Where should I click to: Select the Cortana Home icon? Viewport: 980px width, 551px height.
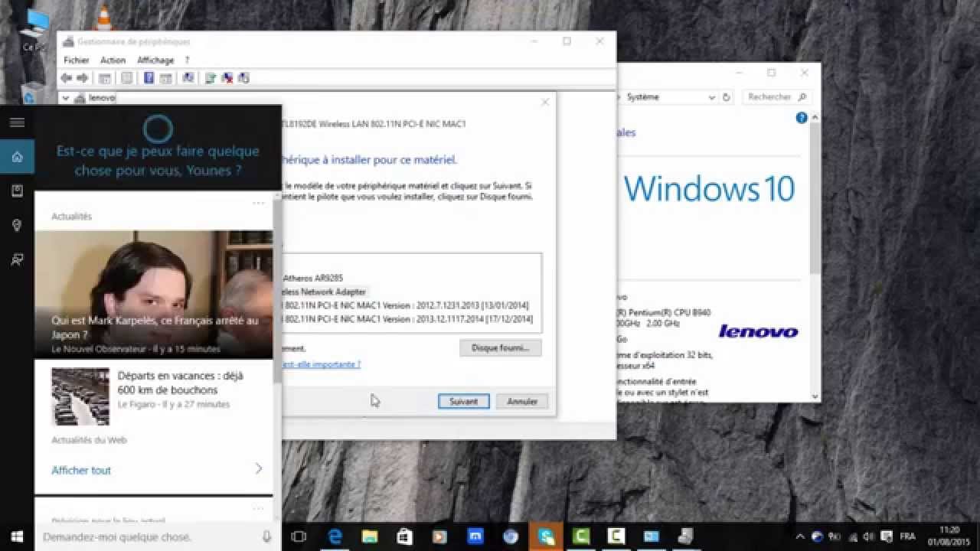point(17,157)
